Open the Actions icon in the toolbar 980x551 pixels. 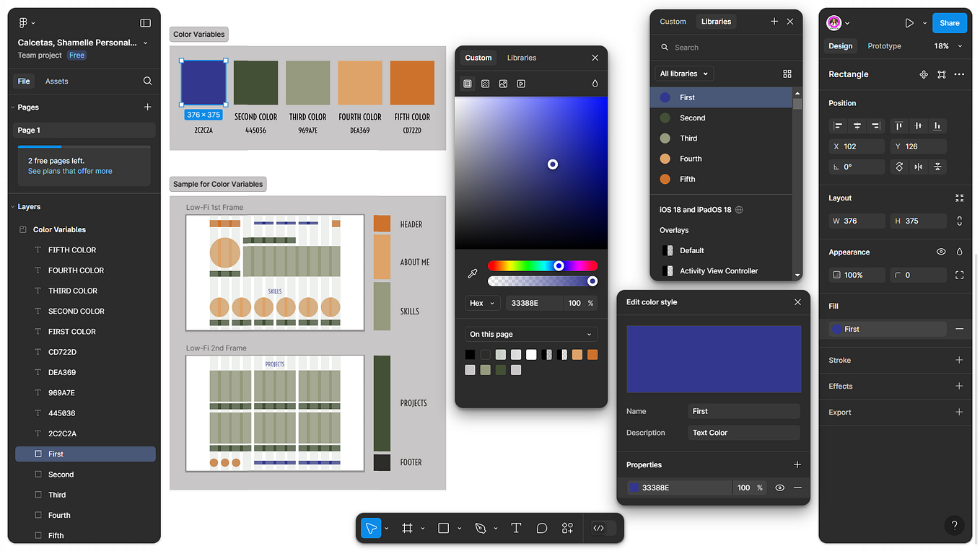coord(567,528)
